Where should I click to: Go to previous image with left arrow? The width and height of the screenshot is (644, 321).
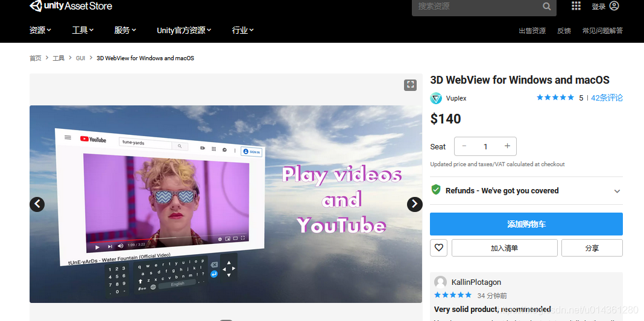37,204
